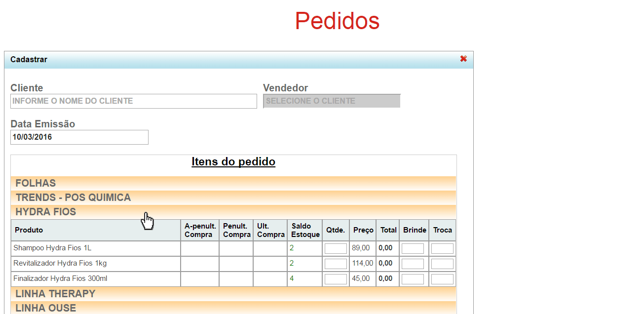Click Troca field for Finalizador Hydra Fios 300ml
This screenshot has width=644, height=314.
tap(442, 279)
